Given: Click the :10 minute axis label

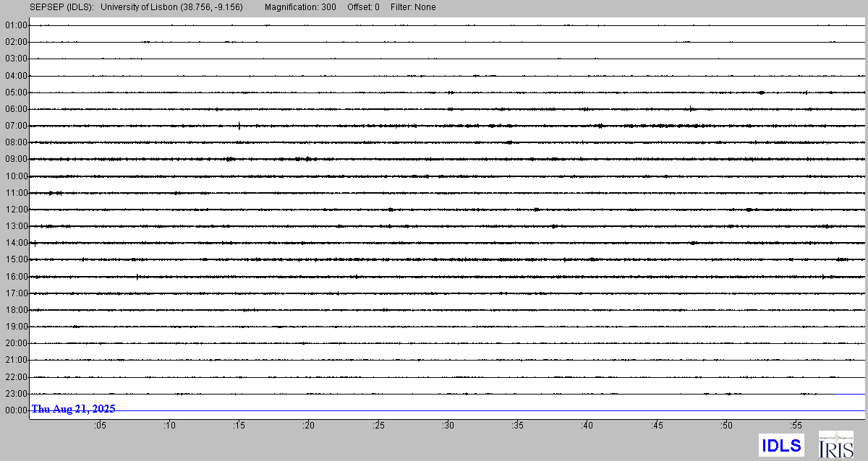Looking at the screenshot, I should click(x=170, y=426).
